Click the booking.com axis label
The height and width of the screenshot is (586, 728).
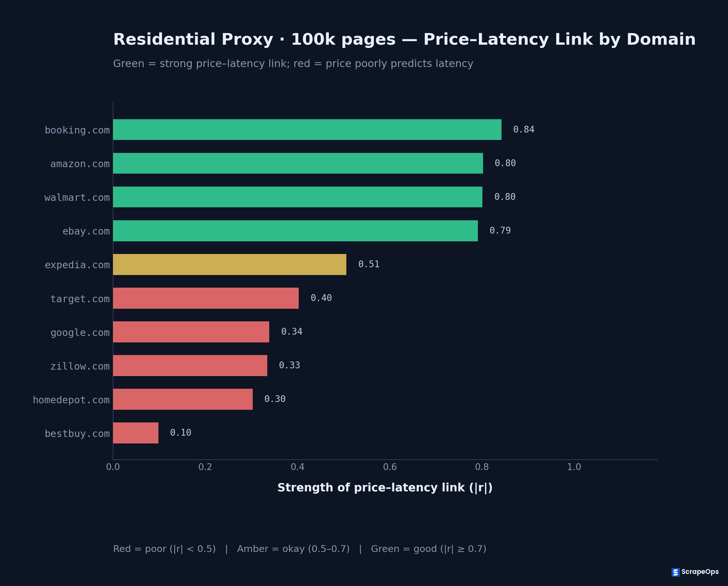(77, 130)
